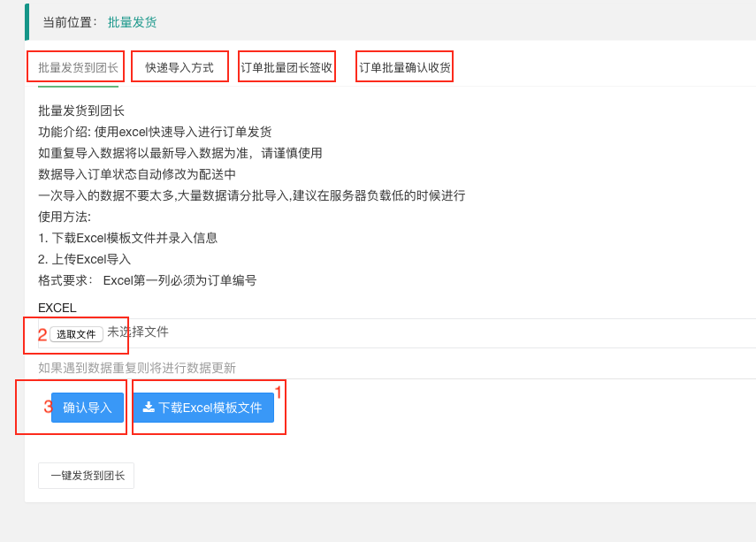
Task: Click the 使用方法: heading line
Action: coord(65,217)
